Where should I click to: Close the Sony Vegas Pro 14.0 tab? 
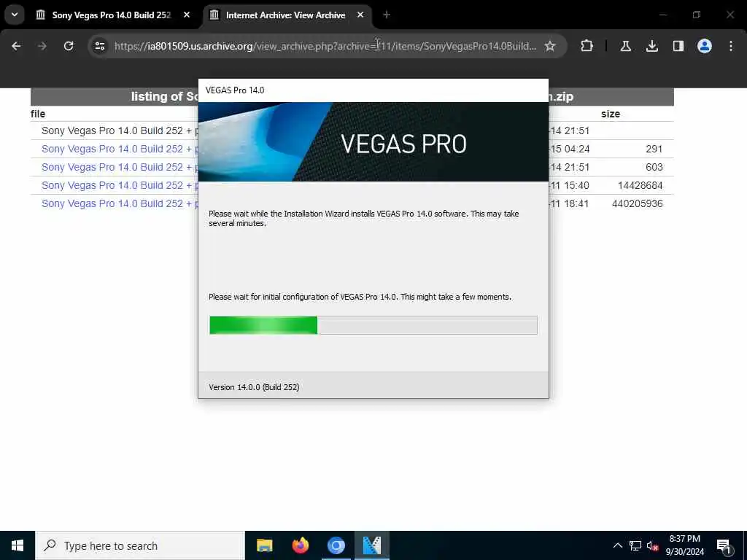[187, 15]
